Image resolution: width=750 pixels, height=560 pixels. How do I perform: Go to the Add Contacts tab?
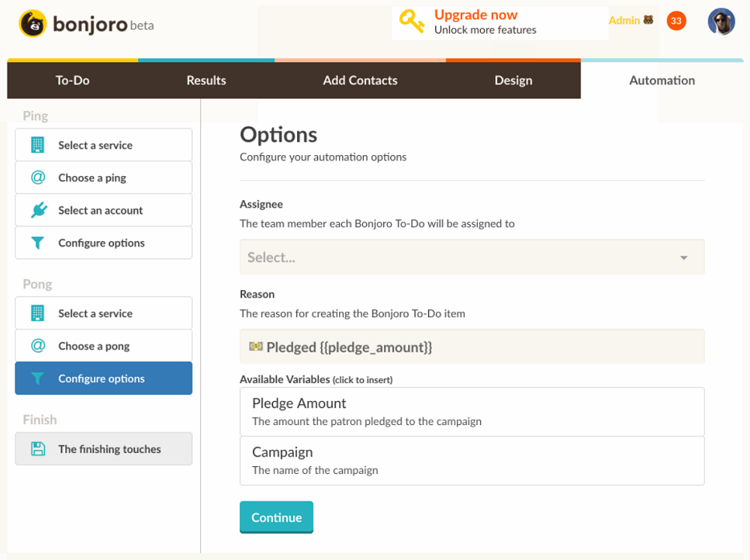(x=360, y=80)
